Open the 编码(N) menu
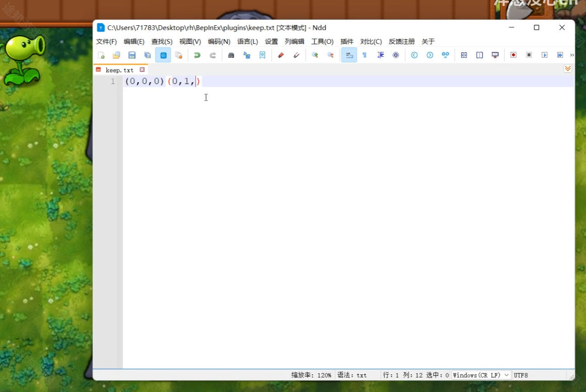The width and height of the screenshot is (586, 392). [219, 42]
